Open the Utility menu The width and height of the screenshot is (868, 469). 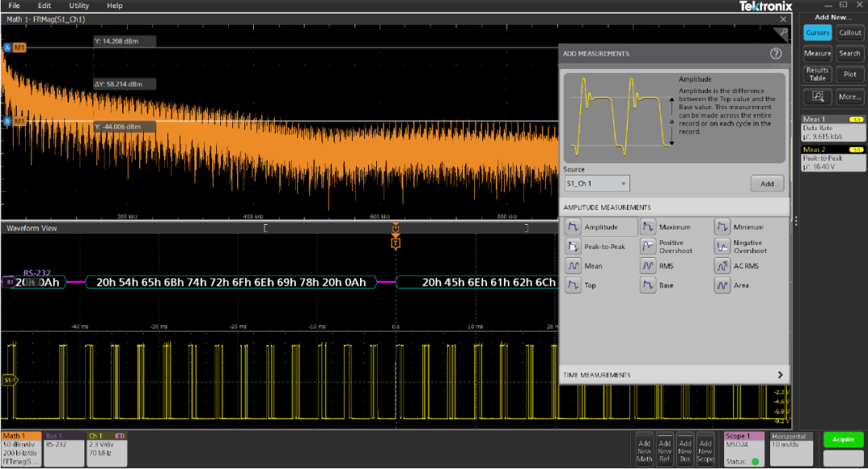79,6
